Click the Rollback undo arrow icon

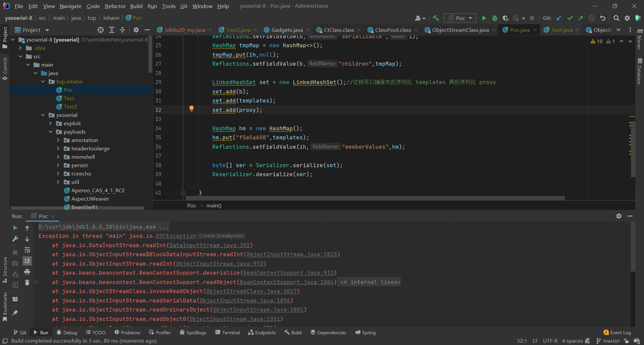[x=603, y=18]
